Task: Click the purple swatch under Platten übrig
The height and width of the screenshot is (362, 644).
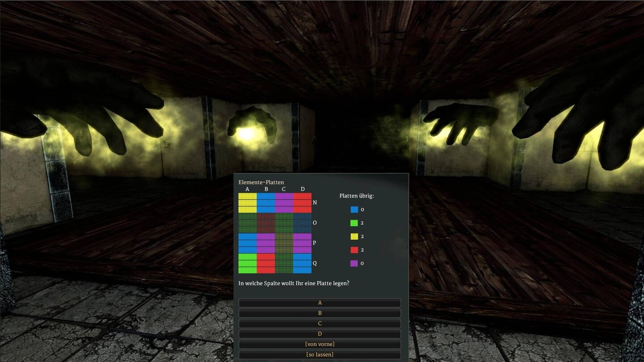Action: coord(354,263)
